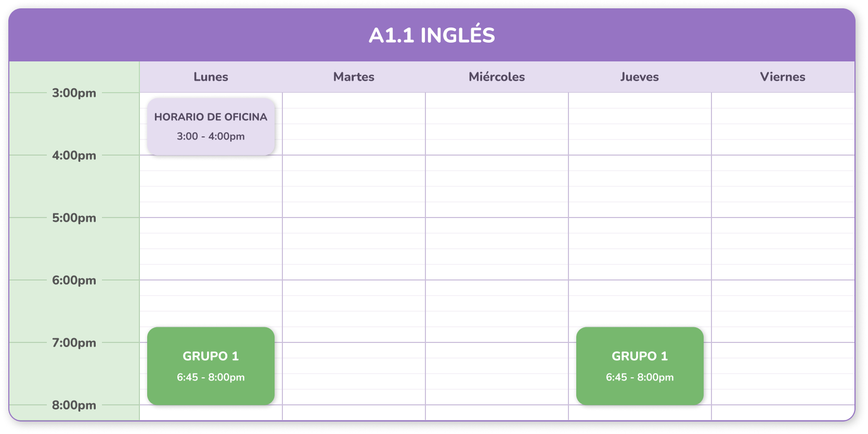The image size is (868, 434).
Task: Click the empty Viernes 7:00pm–8:00pm slot
Action: (x=783, y=374)
